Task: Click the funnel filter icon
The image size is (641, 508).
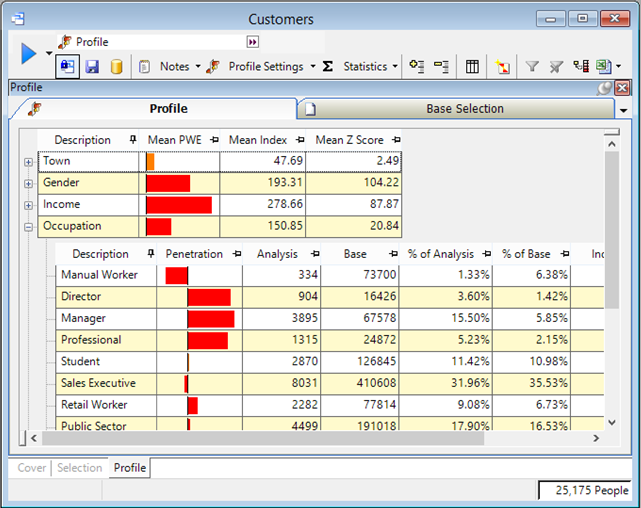Action: click(532, 67)
